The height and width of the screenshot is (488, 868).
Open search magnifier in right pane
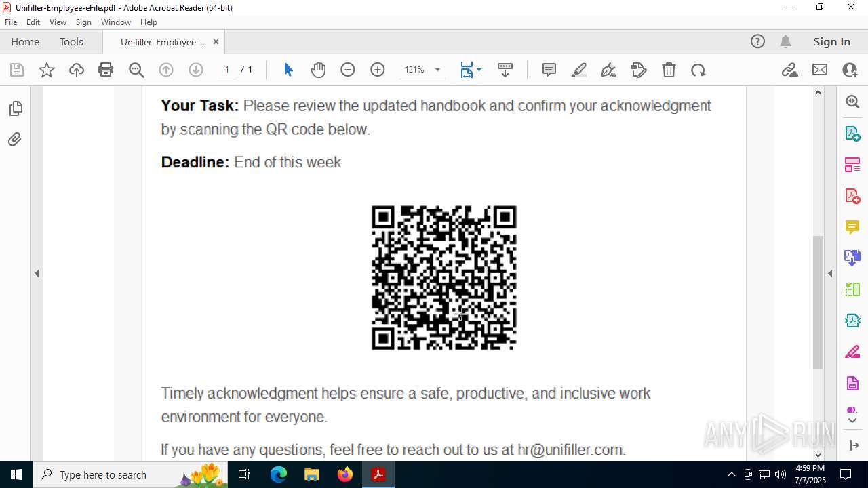pyautogui.click(x=852, y=102)
